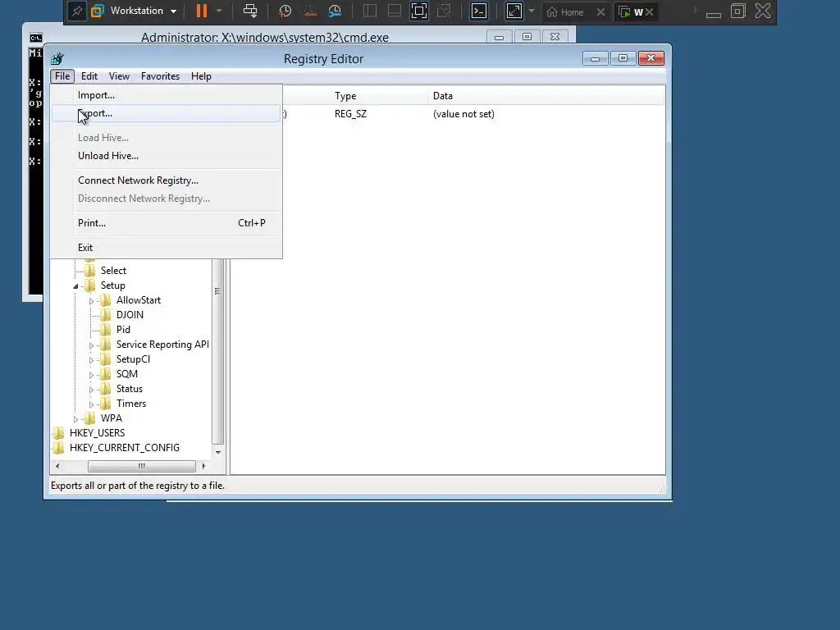Choose Exit from the File menu

tap(166, 248)
